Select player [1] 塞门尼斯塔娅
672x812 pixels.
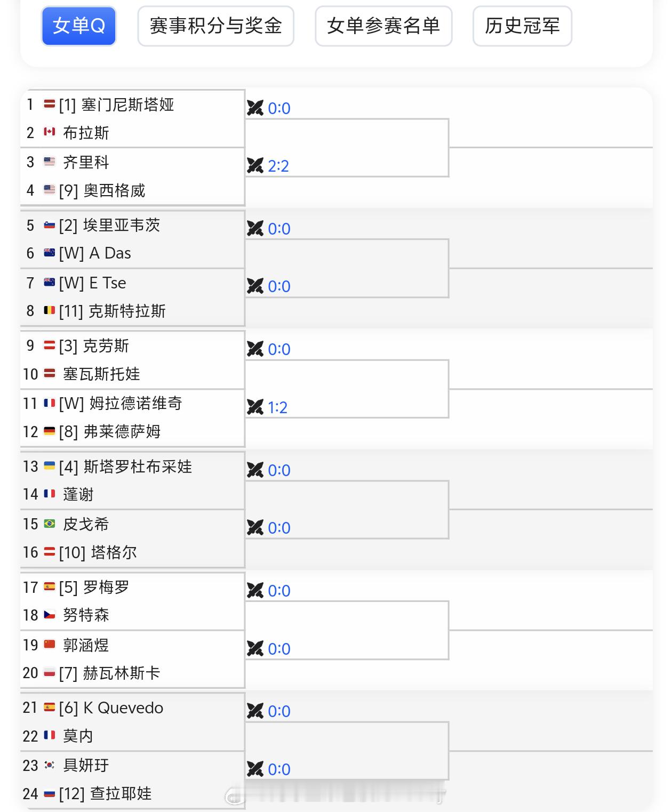[x=123, y=105]
